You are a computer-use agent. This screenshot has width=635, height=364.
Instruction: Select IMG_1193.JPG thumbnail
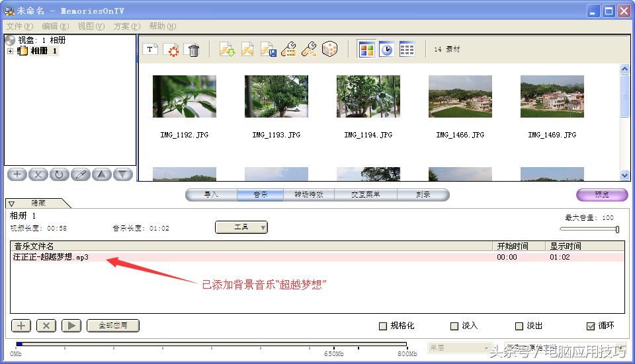coord(276,96)
